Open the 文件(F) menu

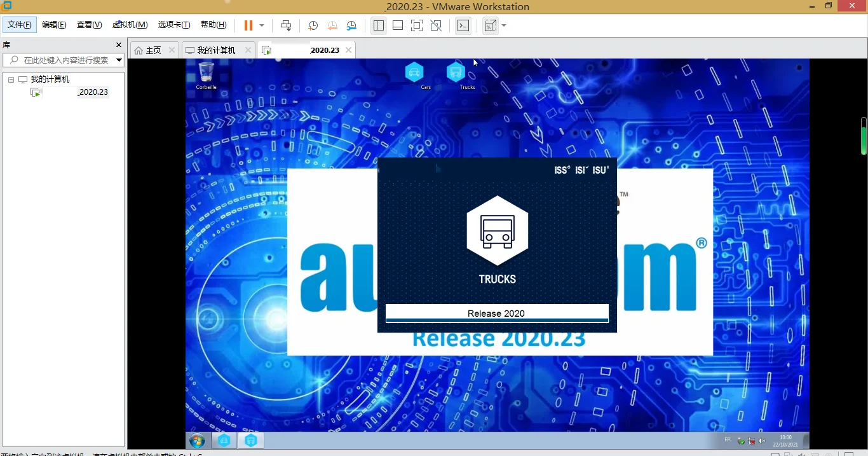pos(20,25)
